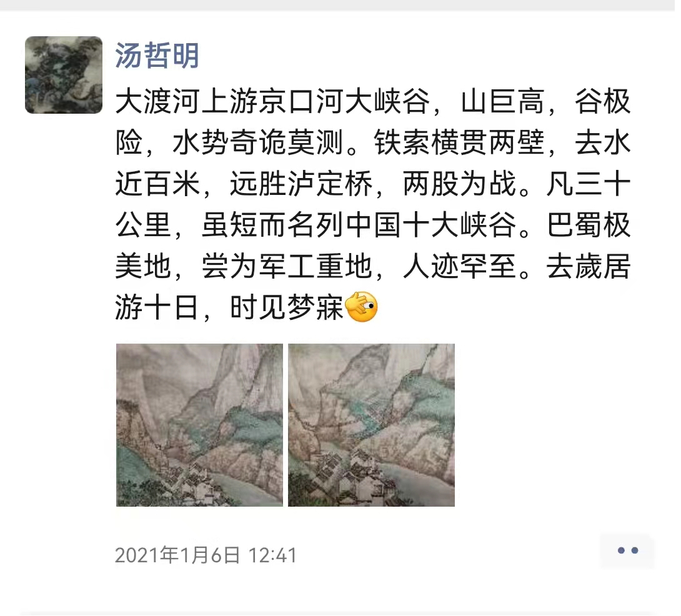Click the username 汤哲明
The width and height of the screenshot is (681, 616).
pyautogui.click(x=157, y=56)
